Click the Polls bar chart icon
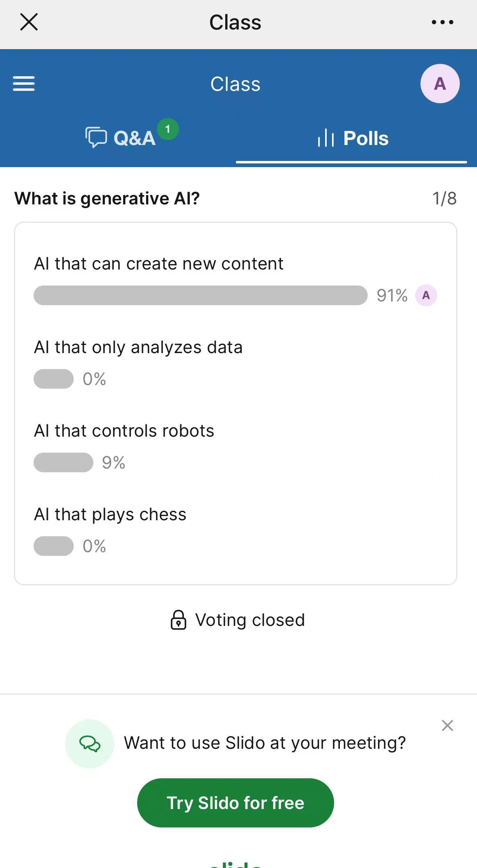The height and width of the screenshot is (868, 477). click(326, 138)
